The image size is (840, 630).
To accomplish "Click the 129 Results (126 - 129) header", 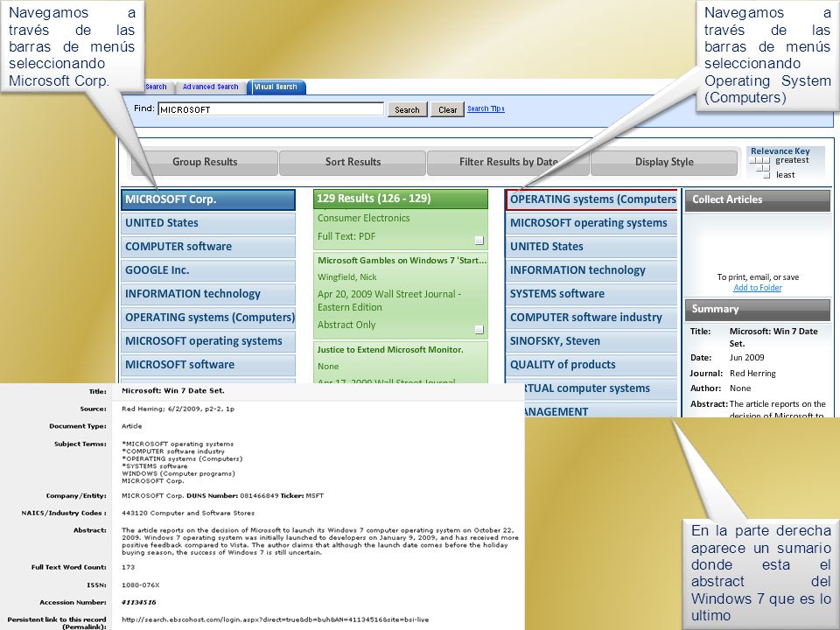I will (x=401, y=199).
